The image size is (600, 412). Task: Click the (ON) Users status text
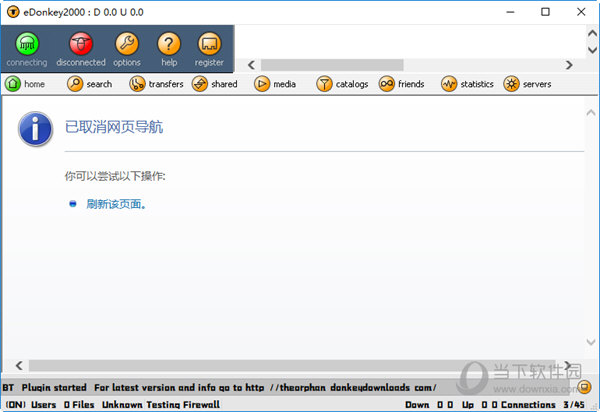pyautogui.click(x=31, y=405)
